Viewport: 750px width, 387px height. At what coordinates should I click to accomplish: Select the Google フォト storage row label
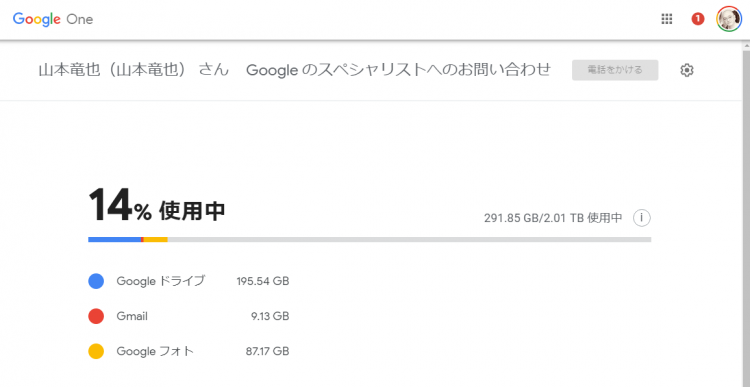point(155,352)
